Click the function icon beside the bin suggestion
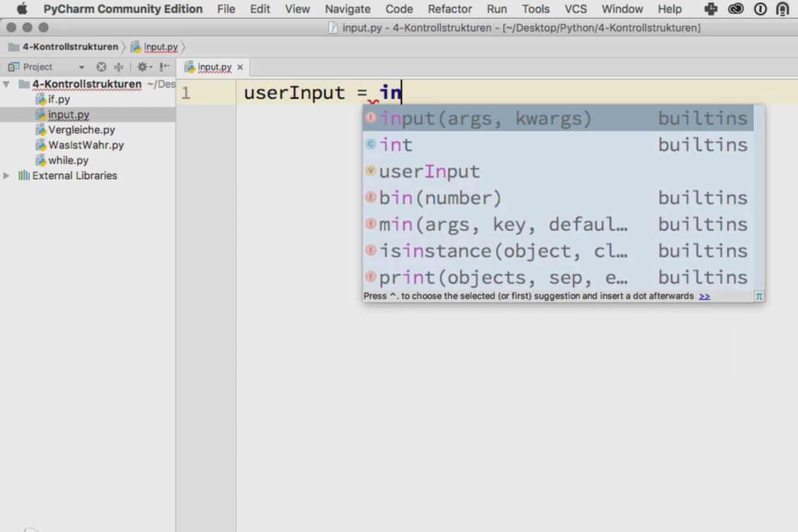This screenshot has height=532, width=798. pos(371,198)
